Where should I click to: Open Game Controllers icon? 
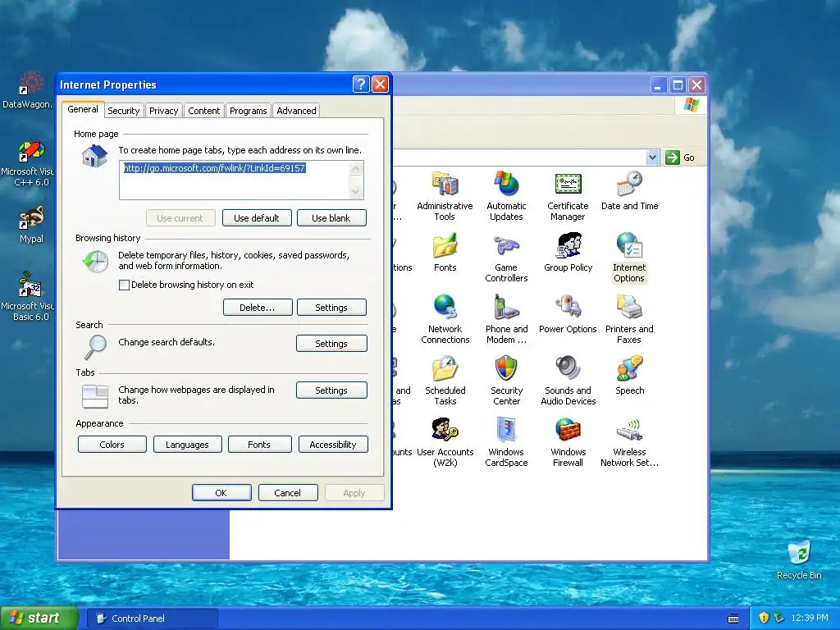(x=506, y=258)
